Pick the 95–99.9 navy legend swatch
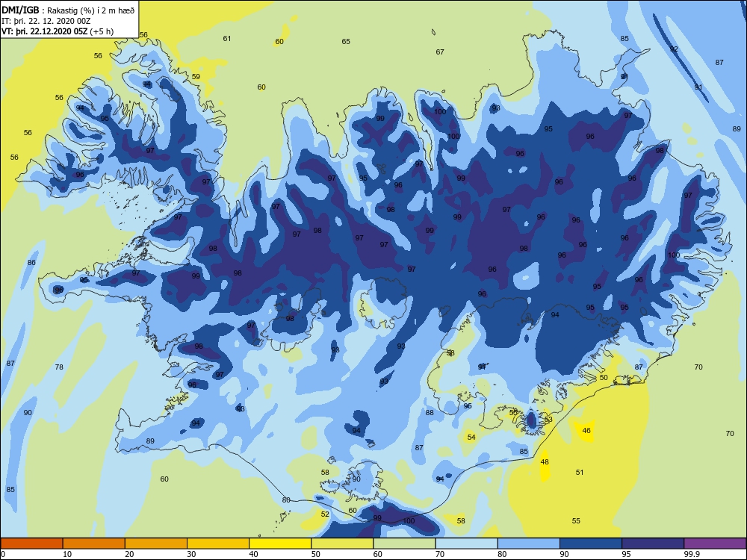 click(x=653, y=544)
